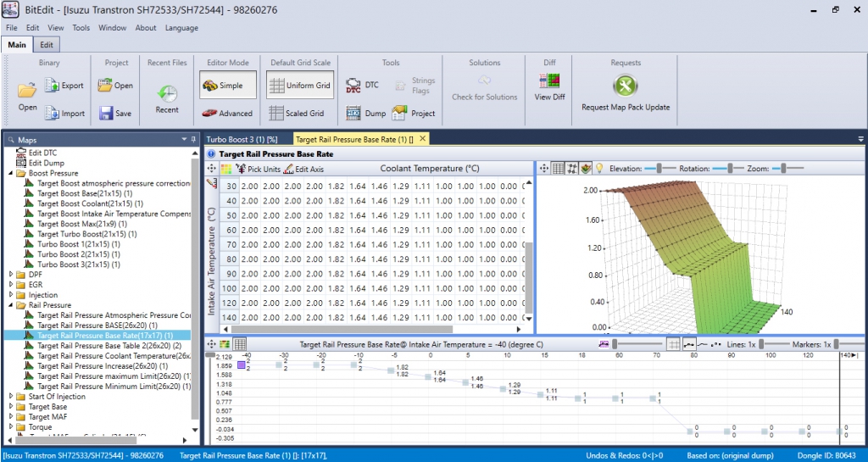The image size is (868, 462).
Task: Open a project with the Project Open icon
Action: coord(104,86)
